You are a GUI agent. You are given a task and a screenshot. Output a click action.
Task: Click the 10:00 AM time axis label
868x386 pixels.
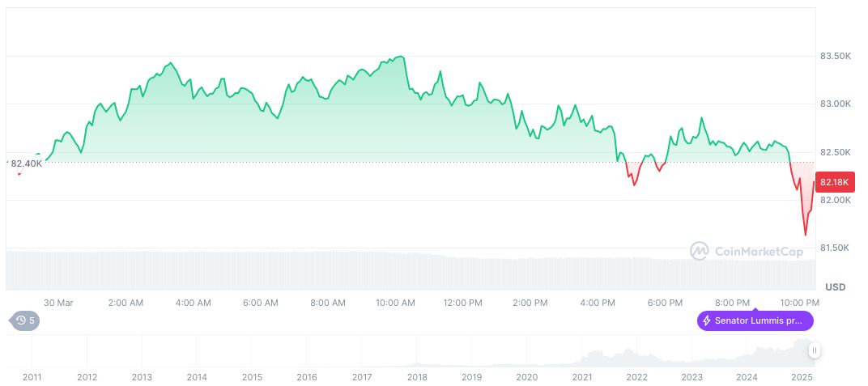click(395, 302)
